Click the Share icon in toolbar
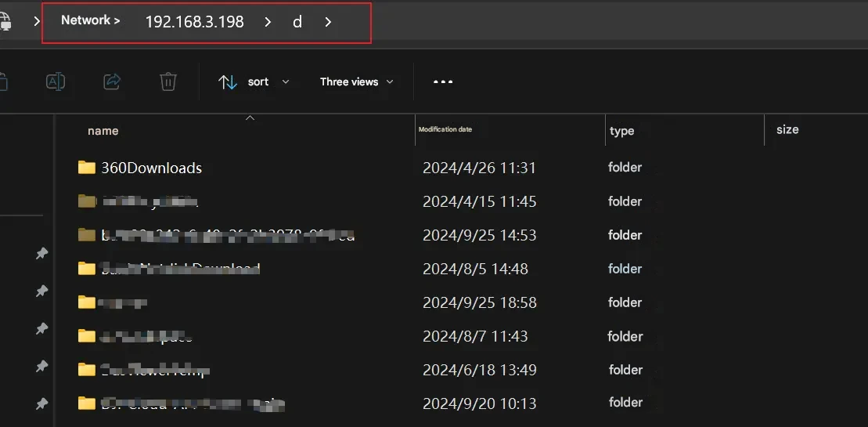This screenshot has width=868, height=427. pyautogui.click(x=112, y=81)
